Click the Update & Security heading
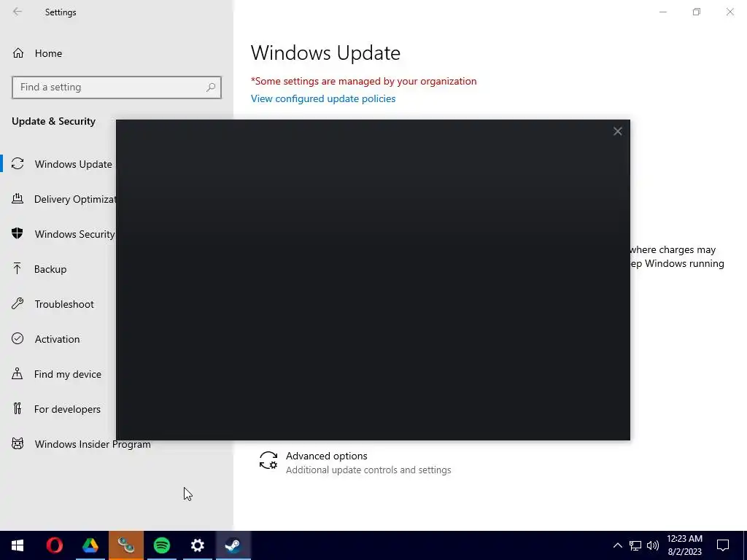The height and width of the screenshot is (560, 747). pos(53,122)
